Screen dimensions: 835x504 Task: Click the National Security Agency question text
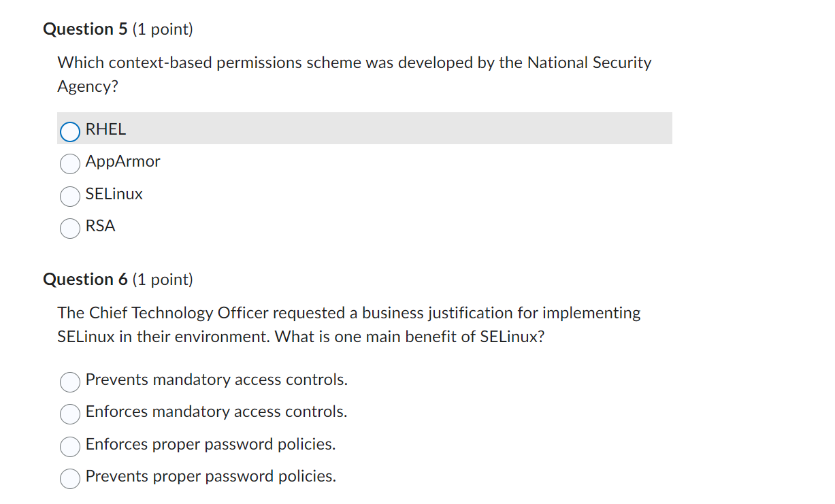[x=355, y=74]
